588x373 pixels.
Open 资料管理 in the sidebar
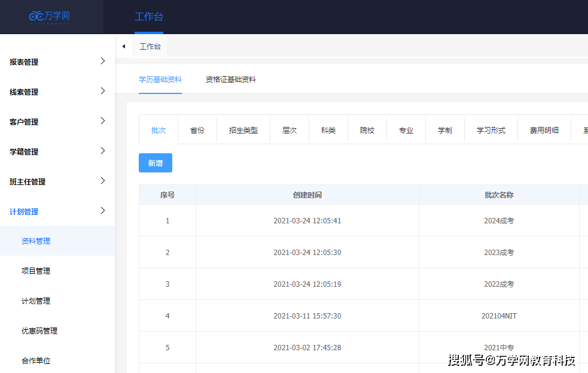(x=36, y=241)
